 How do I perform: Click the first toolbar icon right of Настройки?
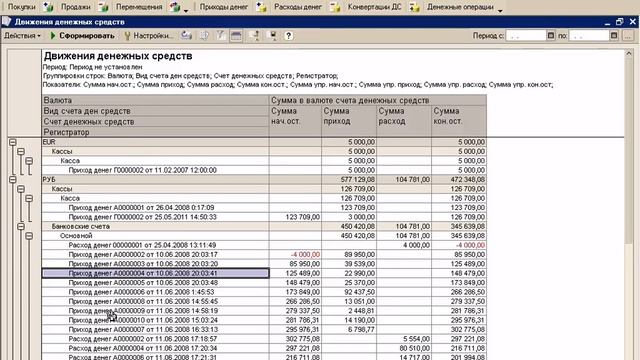[187, 36]
